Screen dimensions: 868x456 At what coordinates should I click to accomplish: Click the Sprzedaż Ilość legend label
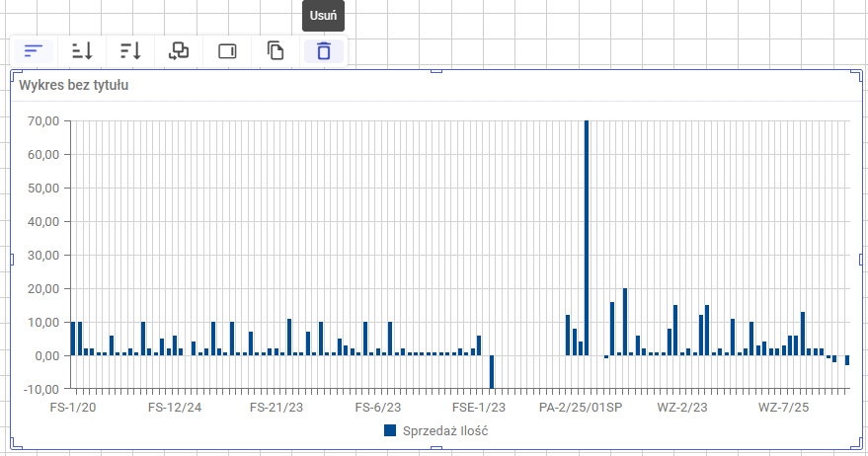pos(445,431)
